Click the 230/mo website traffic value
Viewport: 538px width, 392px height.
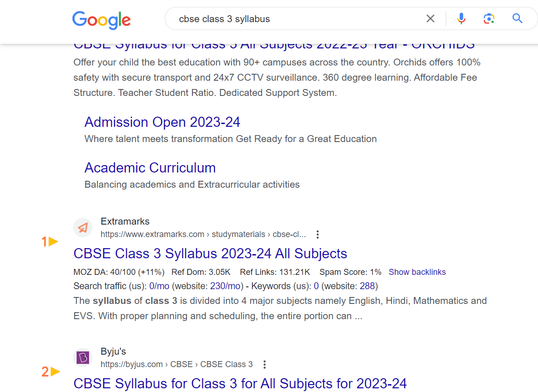click(x=225, y=286)
